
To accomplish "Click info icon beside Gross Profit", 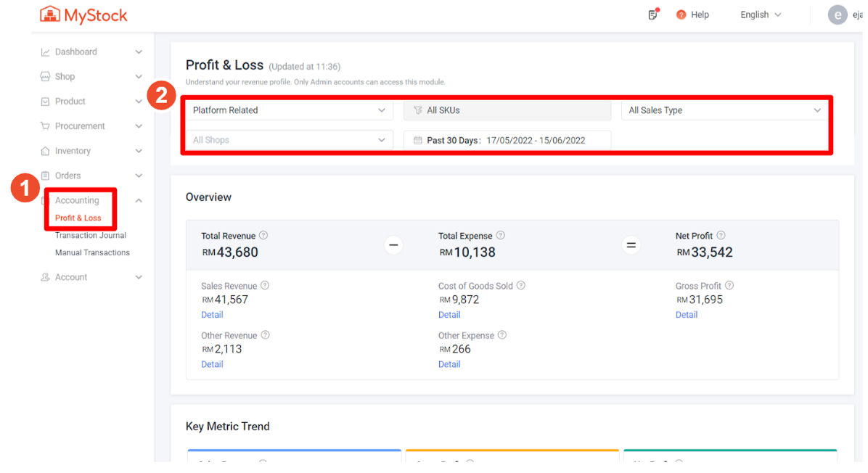I will [x=729, y=286].
